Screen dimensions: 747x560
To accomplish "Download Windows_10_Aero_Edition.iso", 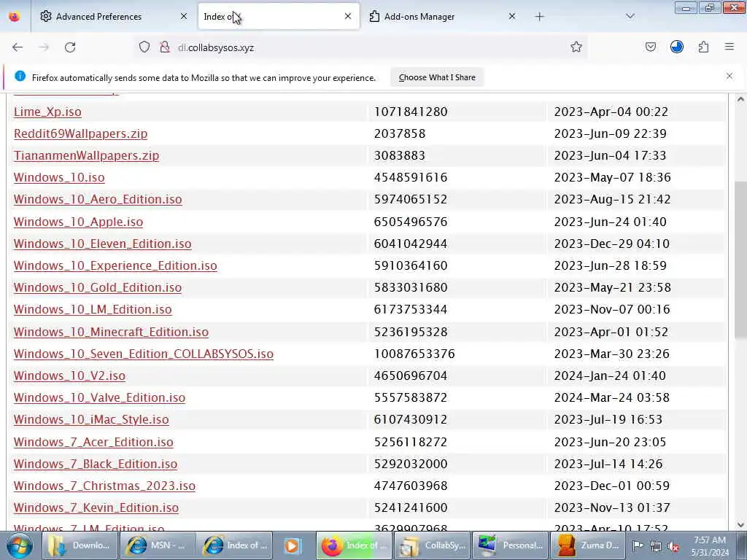I will (98, 200).
